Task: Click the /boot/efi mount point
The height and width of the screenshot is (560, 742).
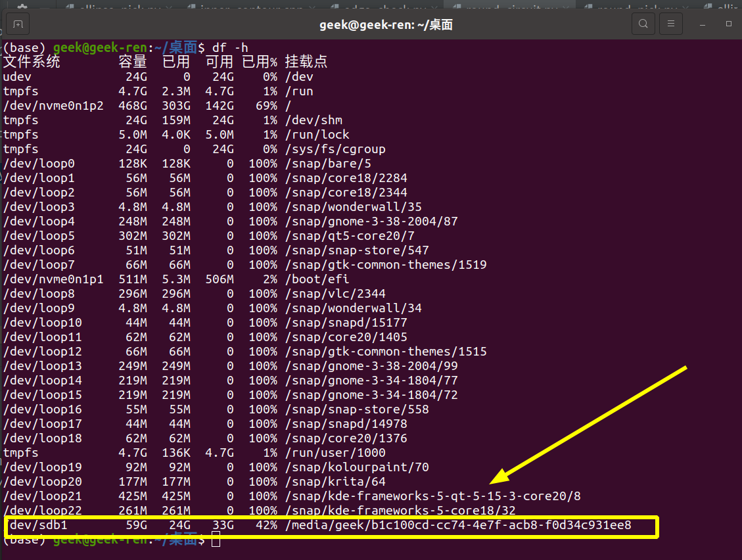Action: point(317,279)
